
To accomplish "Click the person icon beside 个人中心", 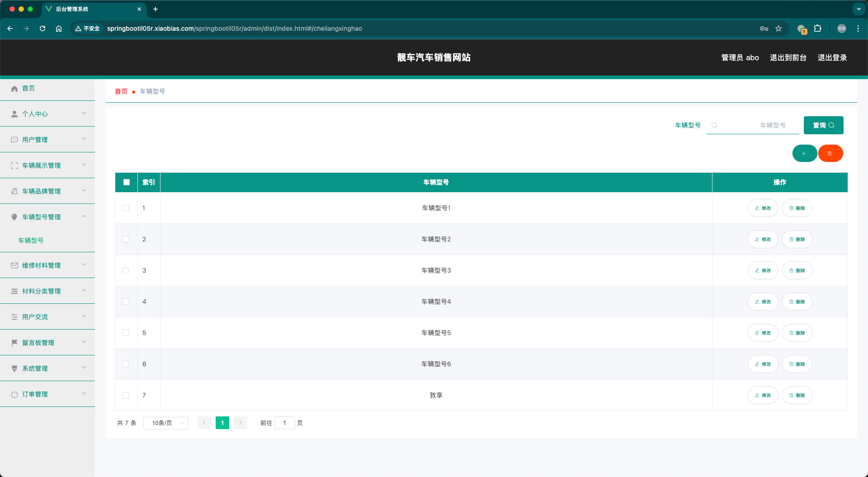I will pyautogui.click(x=14, y=114).
